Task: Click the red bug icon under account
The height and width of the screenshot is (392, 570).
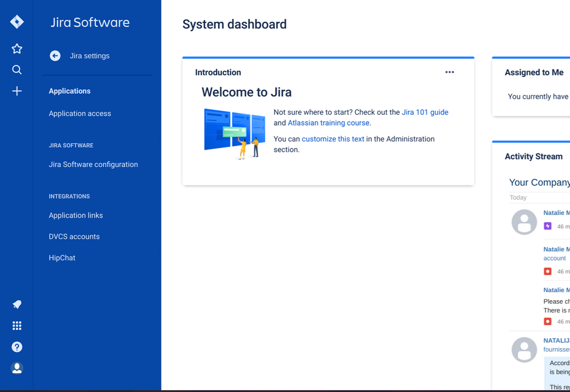Action: pos(547,271)
